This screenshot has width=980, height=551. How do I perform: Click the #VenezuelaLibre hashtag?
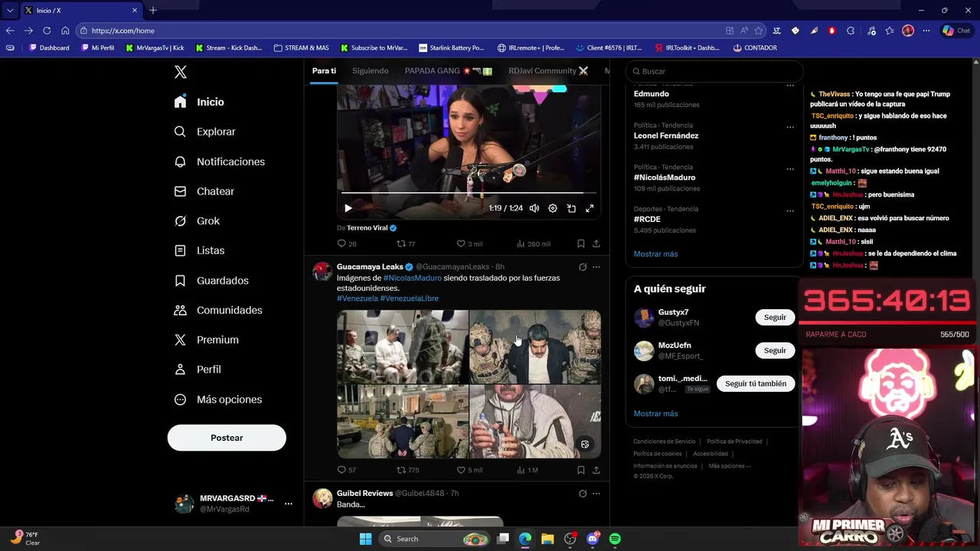coord(410,298)
